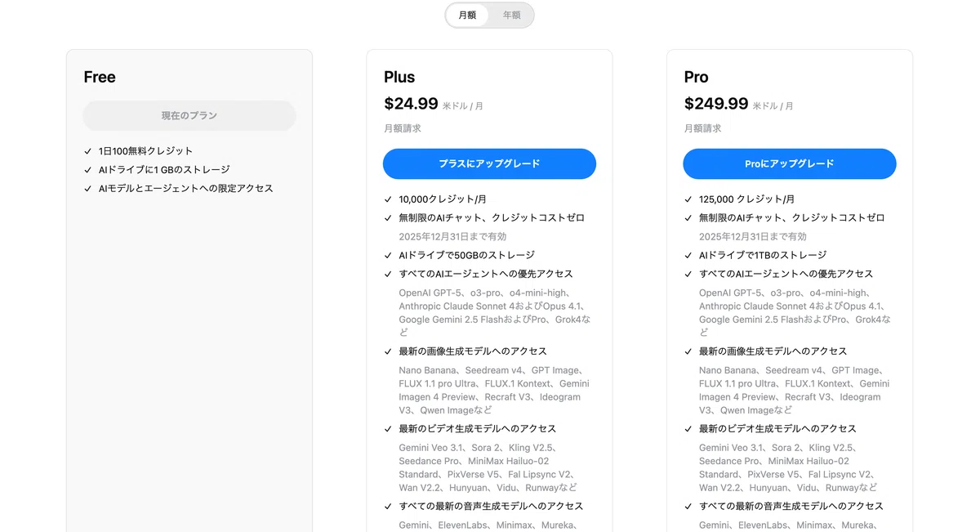Screen dimensions: 980x532
Task: Click the Plus plan heading
Action: point(399,77)
